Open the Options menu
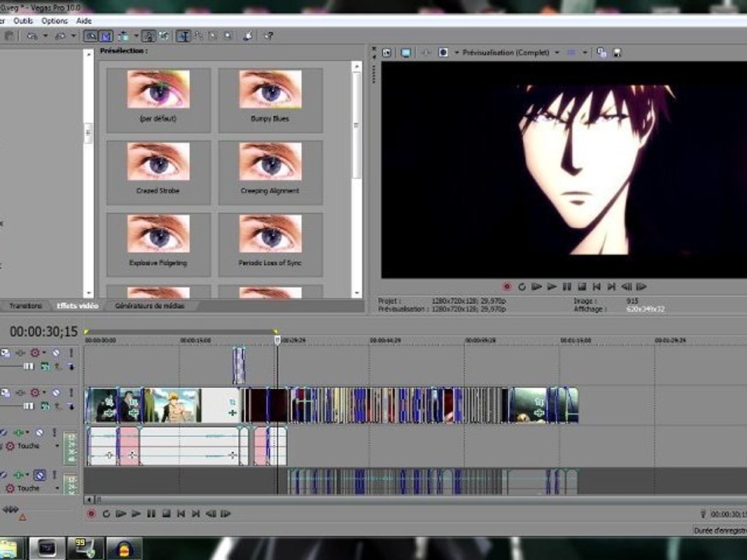The height and width of the screenshot is (560, 747). 54,21
